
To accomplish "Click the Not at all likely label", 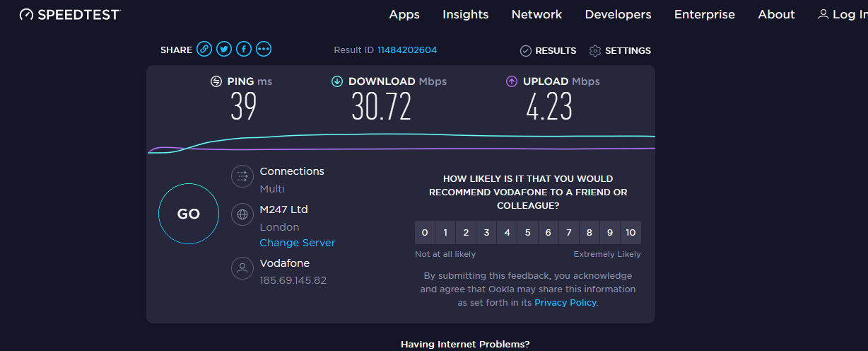I will (x=445, y=254).
